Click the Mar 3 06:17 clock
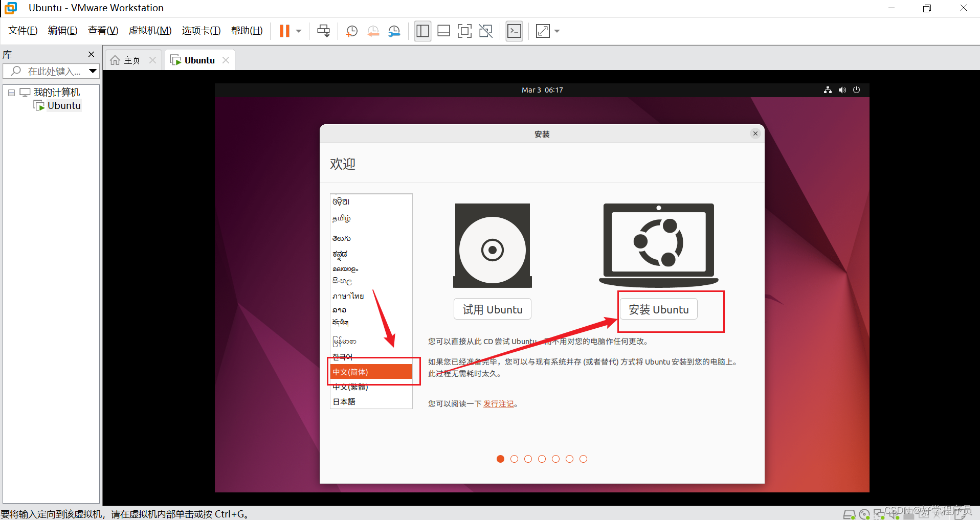The image size is (980, 520). 542,90
